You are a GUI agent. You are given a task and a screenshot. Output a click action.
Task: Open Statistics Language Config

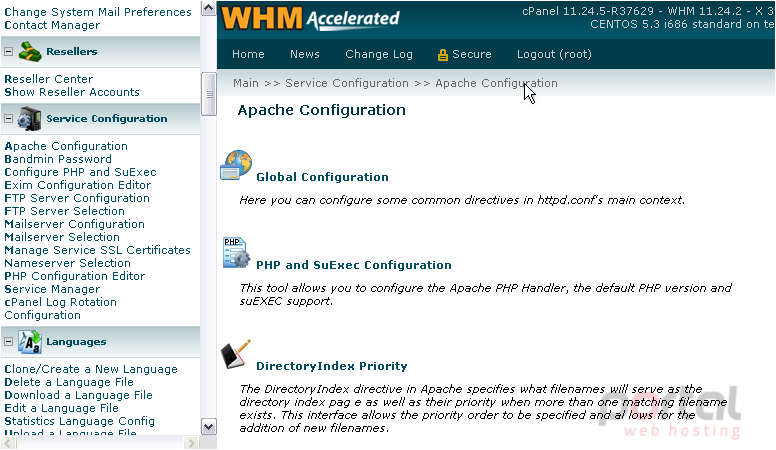point(79,421)
